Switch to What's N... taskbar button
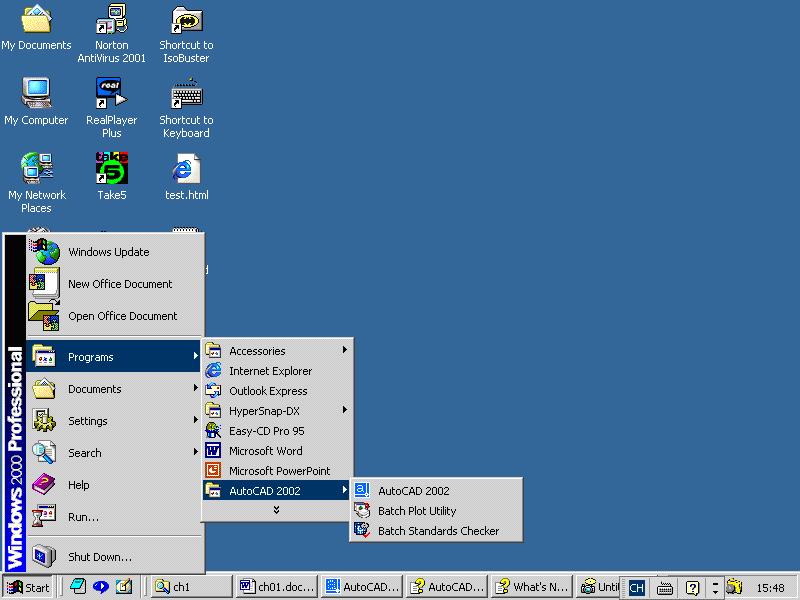 click(x=533, y=587)
